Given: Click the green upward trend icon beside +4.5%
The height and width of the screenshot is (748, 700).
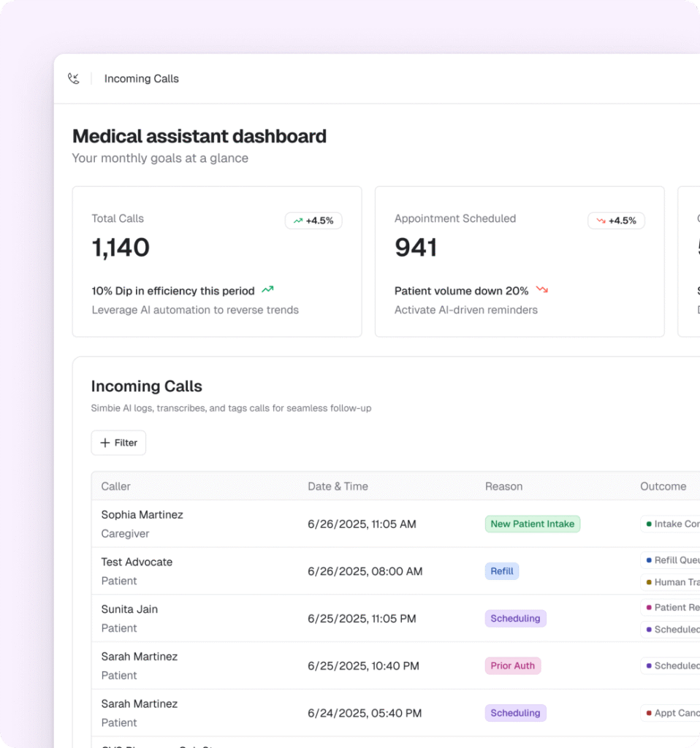Looking at the screenshot, I should (298, 220).
